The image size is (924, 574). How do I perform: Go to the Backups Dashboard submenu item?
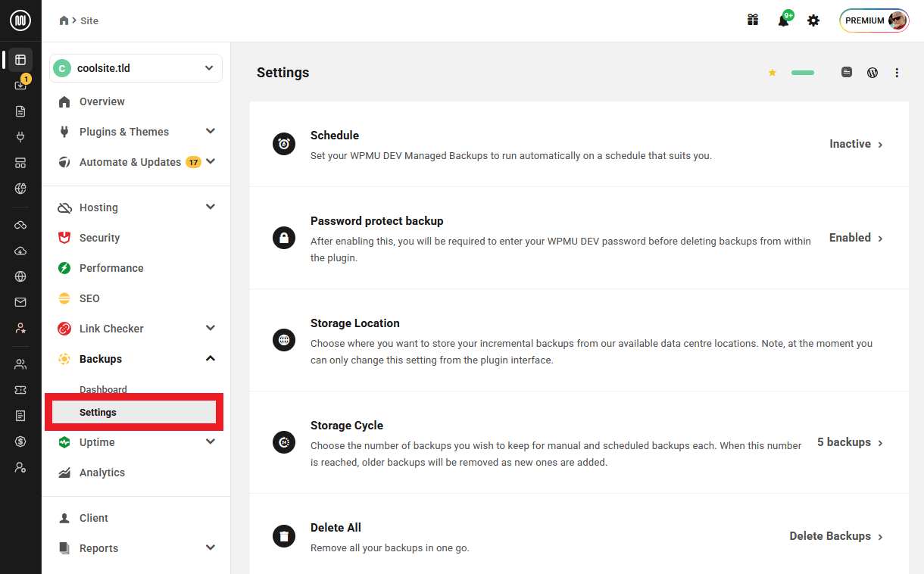coord(103,389)
